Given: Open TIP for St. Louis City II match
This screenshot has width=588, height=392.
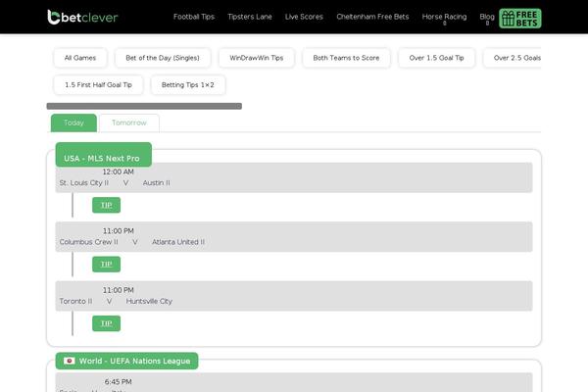Looking at the screenshot, I should [107, 205].
